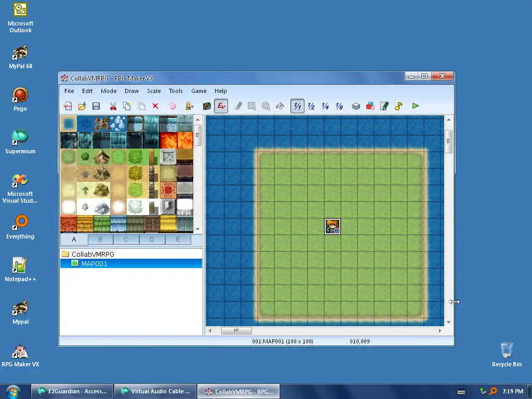Open Pego desktop shortcut

click(x=20, y=99)
